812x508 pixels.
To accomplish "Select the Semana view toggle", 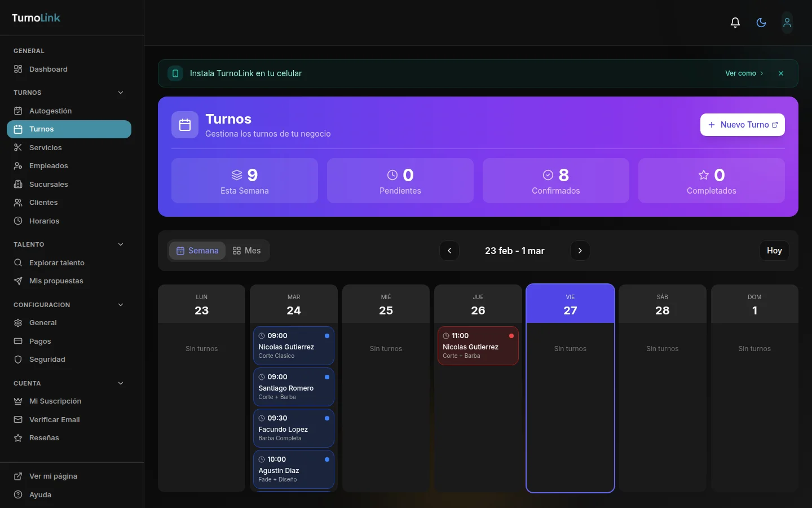I will point(197,251).
